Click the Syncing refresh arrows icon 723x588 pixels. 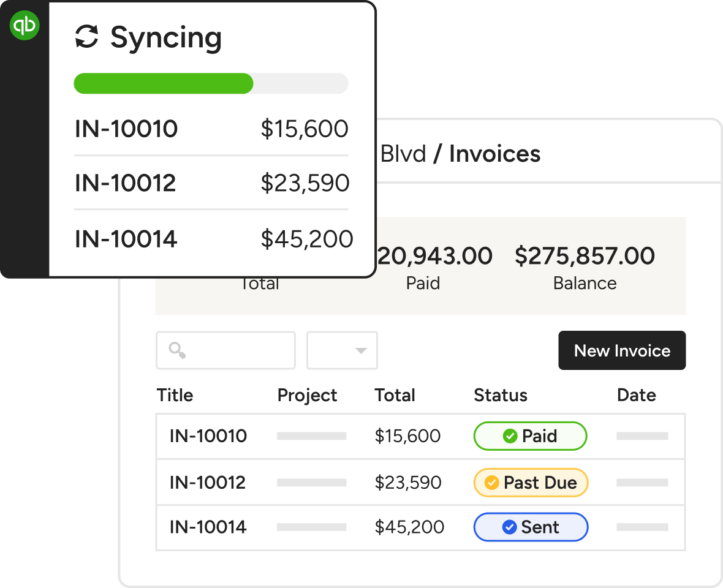(x=86, y=37)
